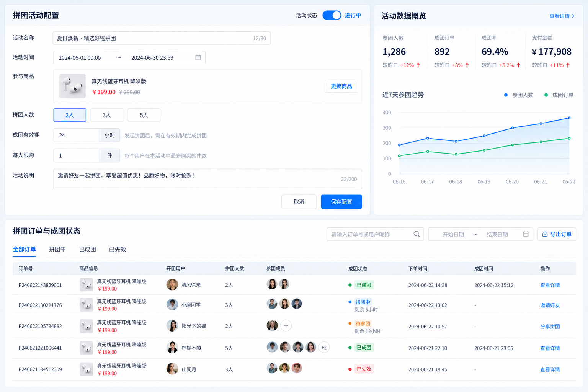Select 2人 group size option

[70, 115]
